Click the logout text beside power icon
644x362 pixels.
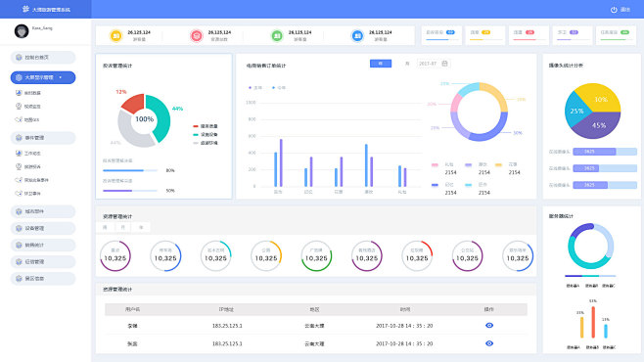(625, 10)
